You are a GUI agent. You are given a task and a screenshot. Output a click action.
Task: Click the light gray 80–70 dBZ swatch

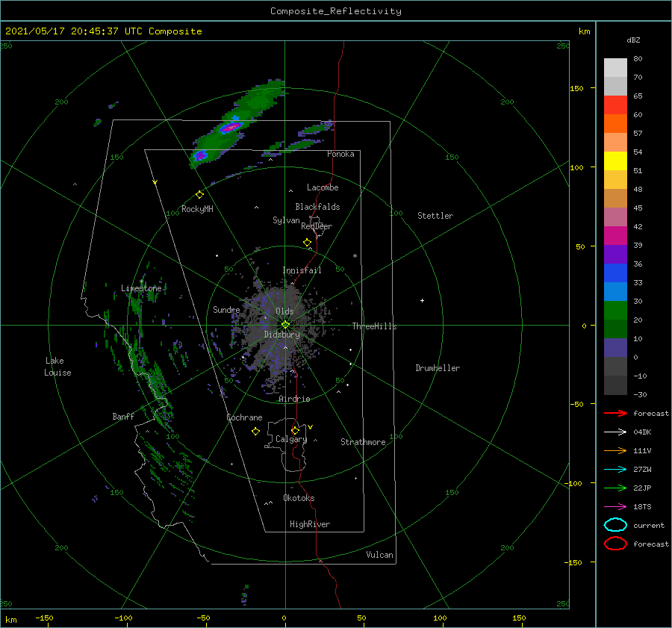pos(615,68)
